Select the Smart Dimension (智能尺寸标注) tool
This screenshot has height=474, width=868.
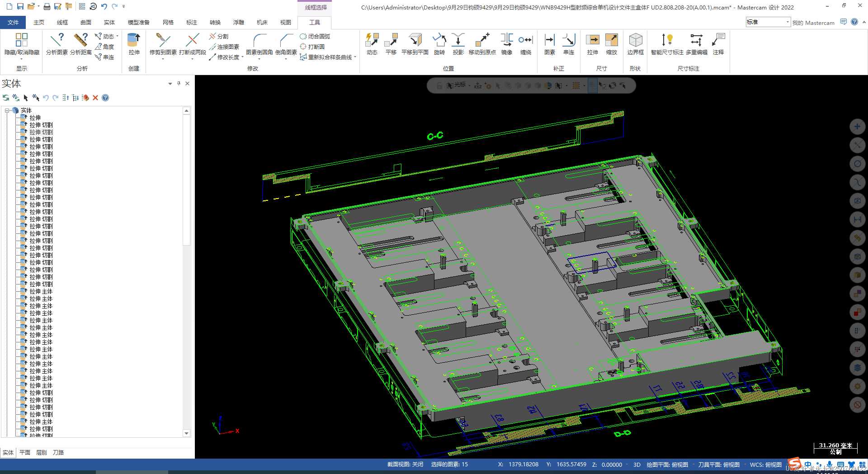667,44
